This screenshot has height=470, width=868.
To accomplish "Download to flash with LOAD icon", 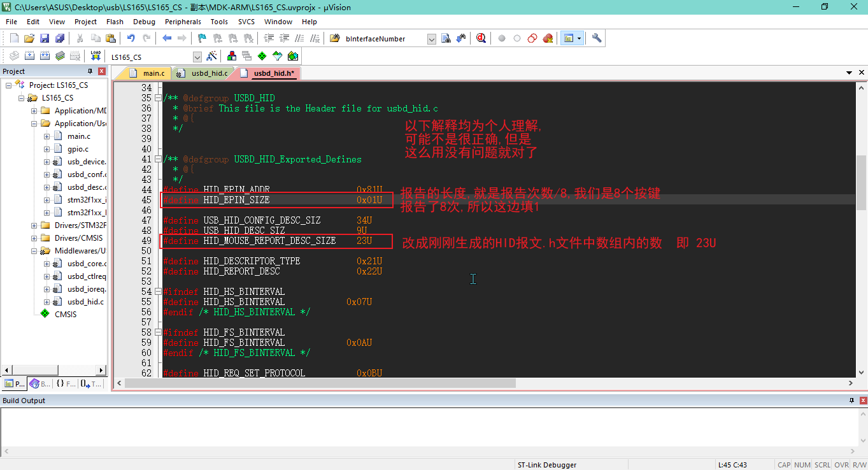I will click(x=96, y=56).
